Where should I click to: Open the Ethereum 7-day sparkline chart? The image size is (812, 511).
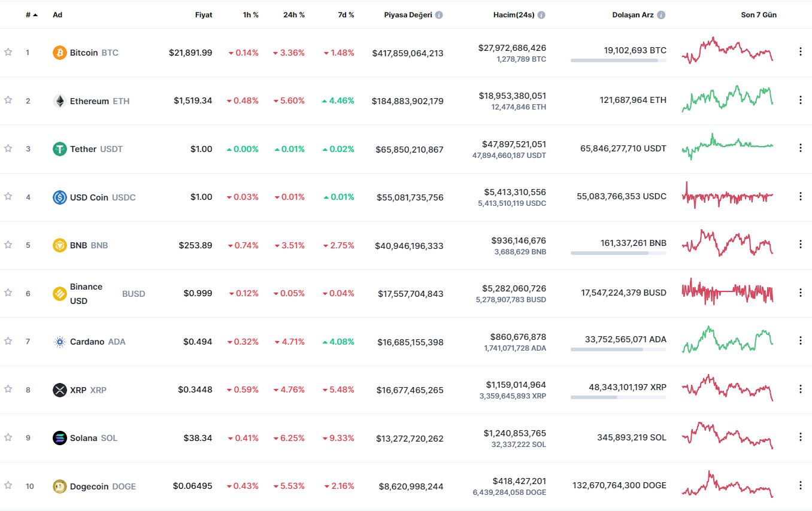tap(728, 99)
